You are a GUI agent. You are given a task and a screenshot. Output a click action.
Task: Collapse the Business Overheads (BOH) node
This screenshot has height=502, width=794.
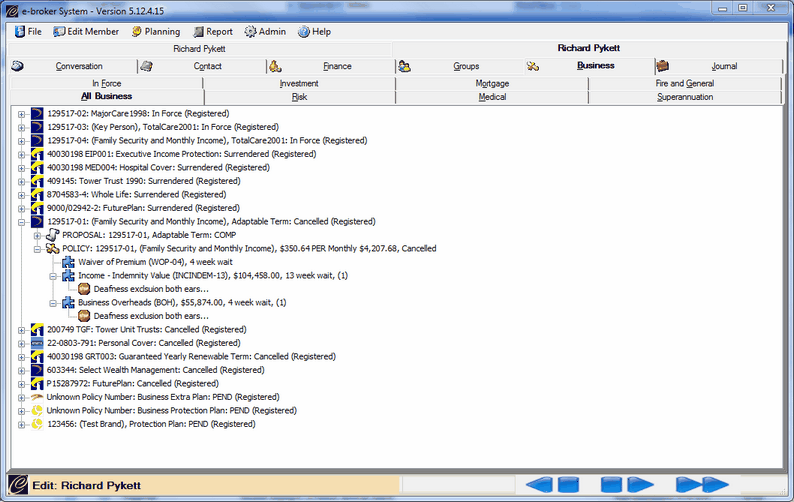(53, 303)
